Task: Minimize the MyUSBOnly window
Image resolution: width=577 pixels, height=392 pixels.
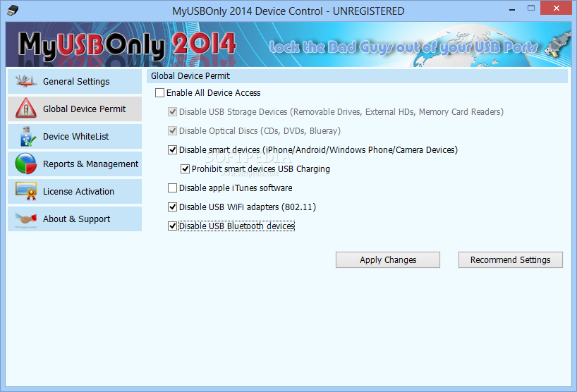Action: tap(512, 9)
